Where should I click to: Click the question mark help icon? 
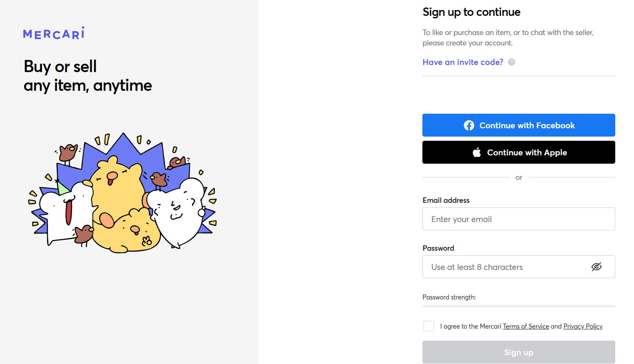512,62
